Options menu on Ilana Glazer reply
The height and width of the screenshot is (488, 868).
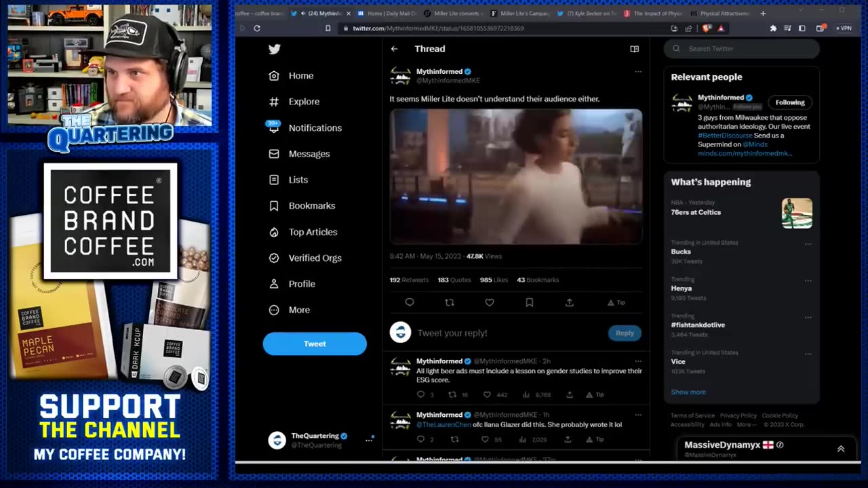[x=638, y=415]
